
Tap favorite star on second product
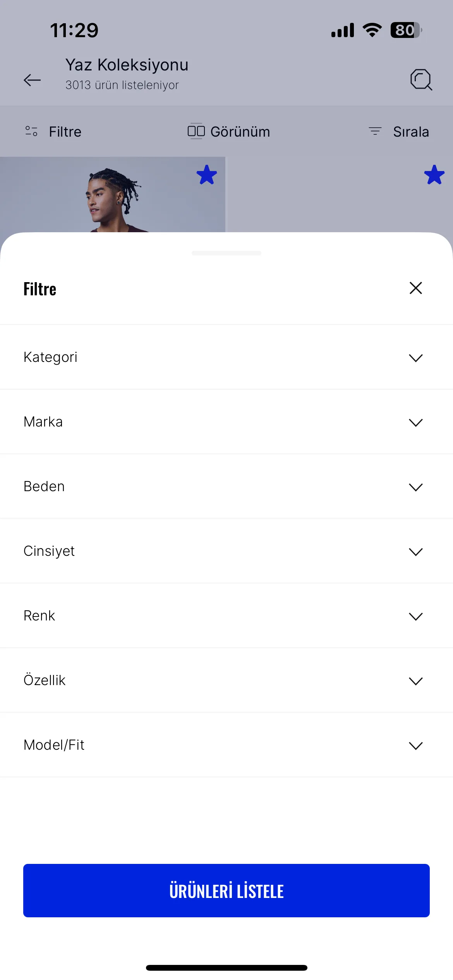(434, 175)
